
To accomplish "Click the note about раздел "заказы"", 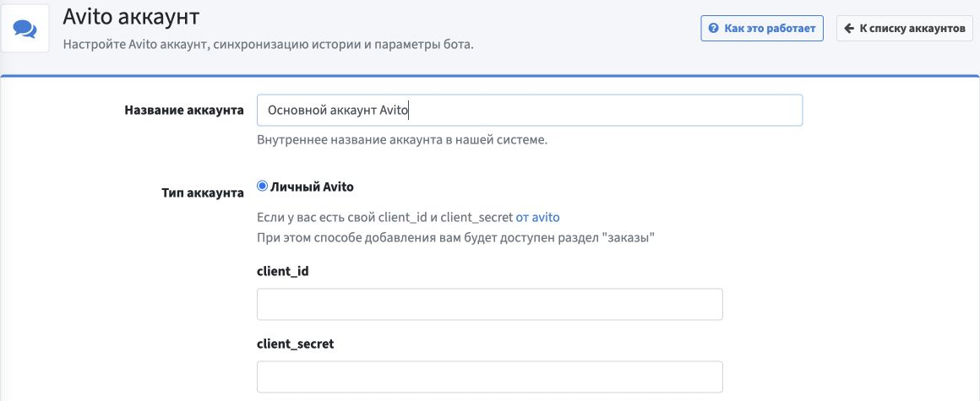I will pos(455,238).
